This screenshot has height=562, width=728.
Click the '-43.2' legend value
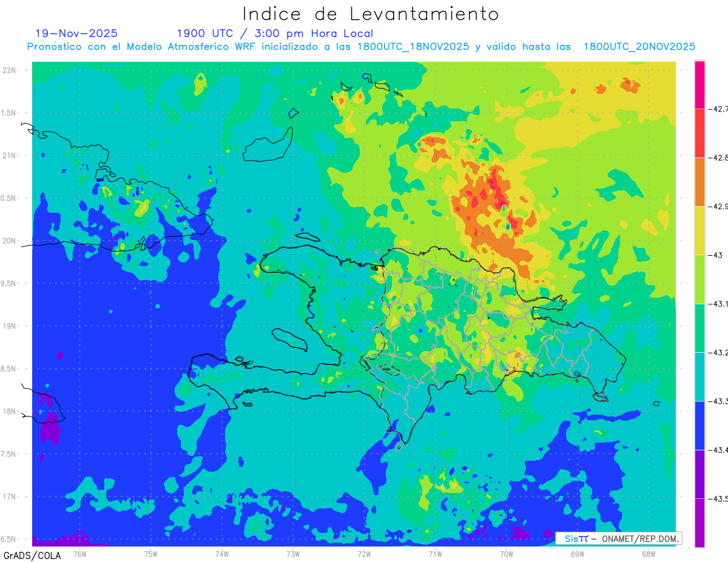click(717, 352)
